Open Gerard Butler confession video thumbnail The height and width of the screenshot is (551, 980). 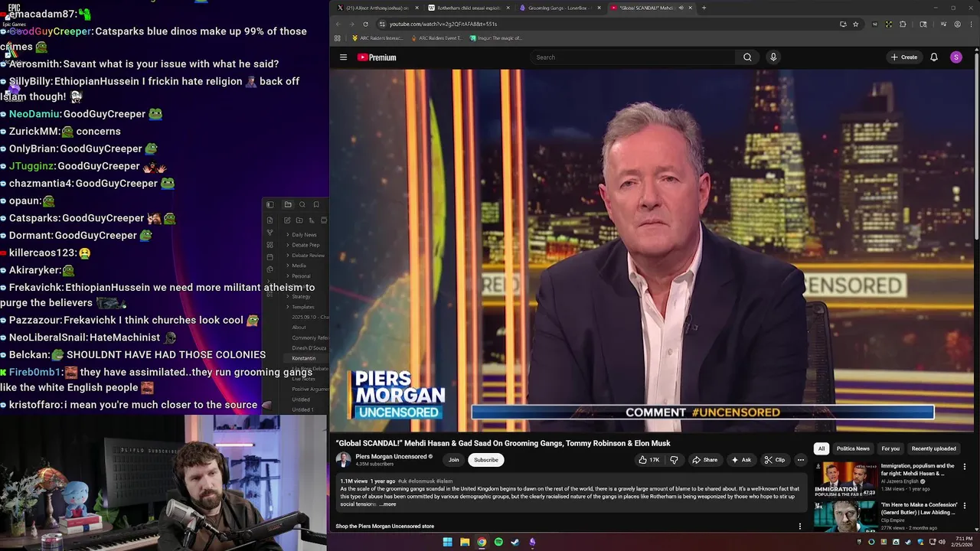845,517
